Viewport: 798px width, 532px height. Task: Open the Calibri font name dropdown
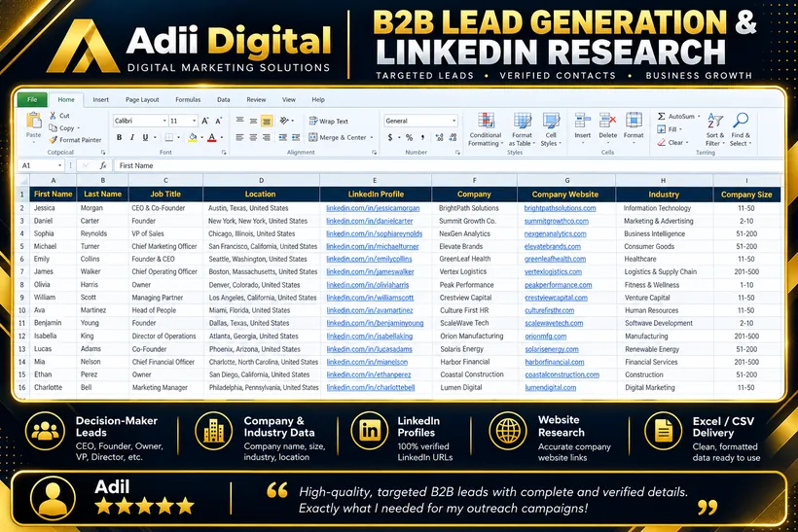[x=164, y=121]
